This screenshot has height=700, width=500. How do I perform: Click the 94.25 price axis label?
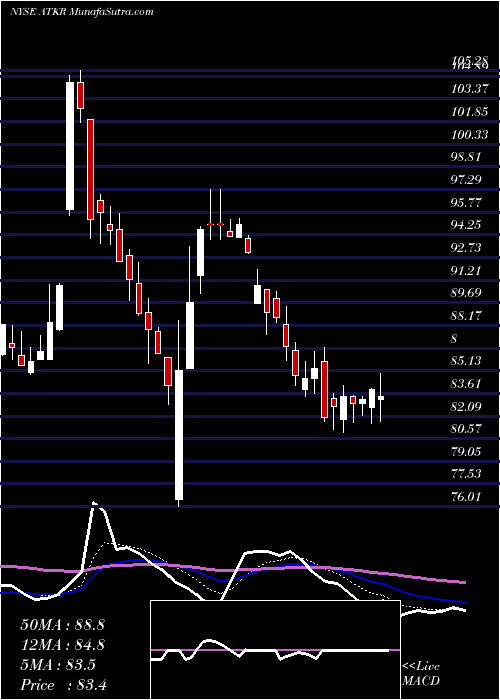(x=467, y=225)
